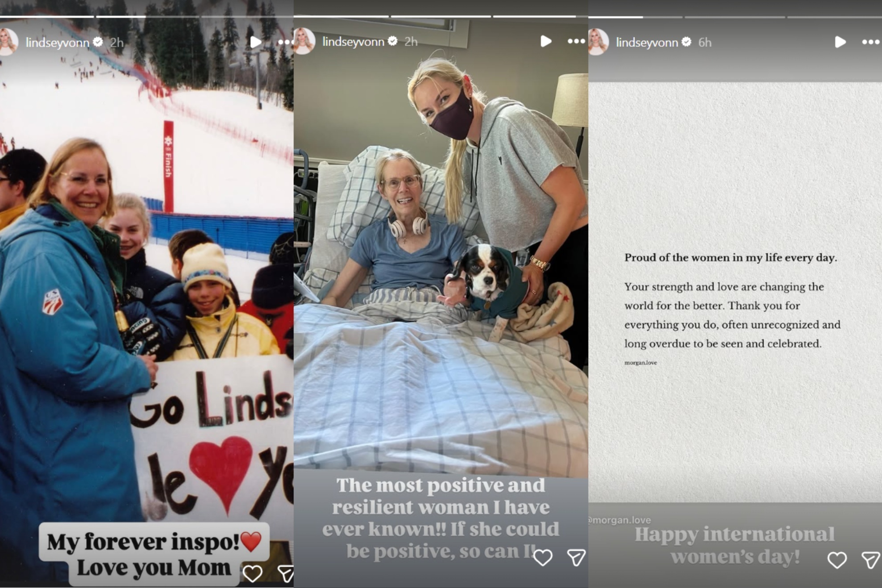Open the three-dot menu on the first story

[286, 42]
